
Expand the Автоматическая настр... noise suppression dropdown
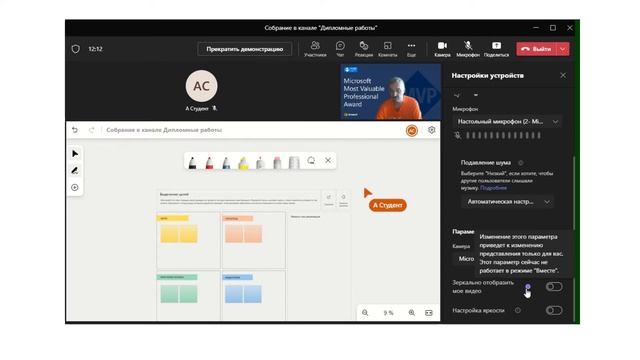tap(508, 202)
